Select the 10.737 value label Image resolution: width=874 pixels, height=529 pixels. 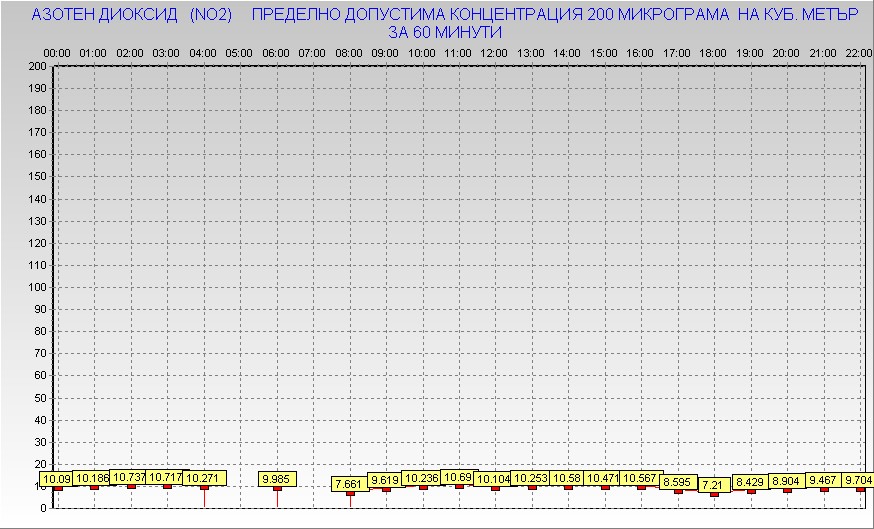(x=130, y=477)
